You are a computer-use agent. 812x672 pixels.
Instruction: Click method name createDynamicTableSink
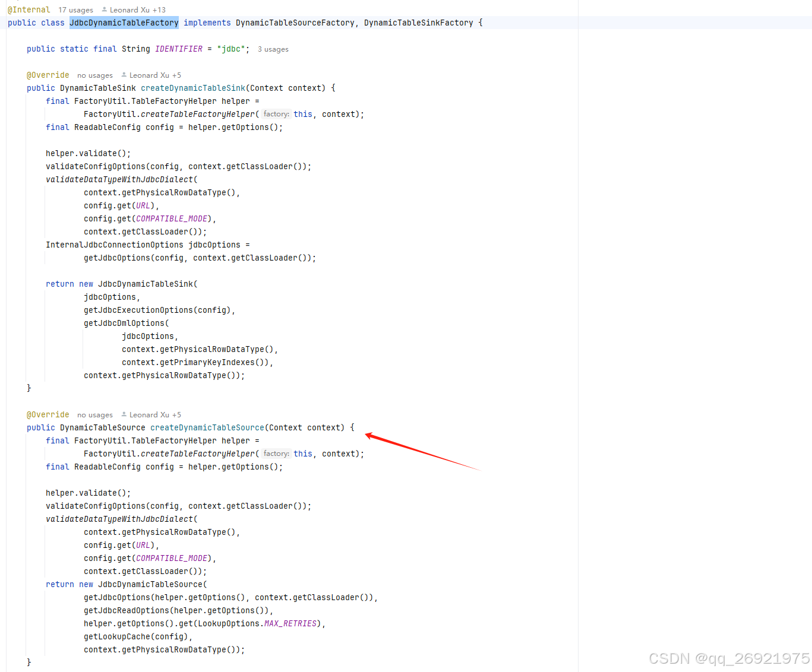193,88
